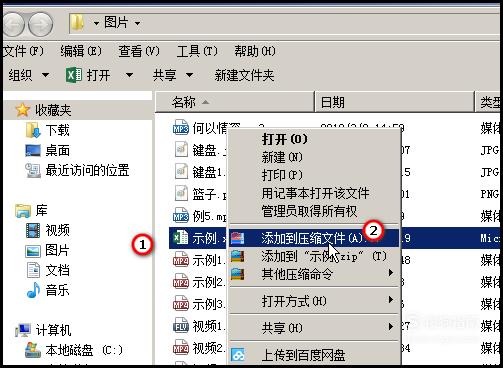Open the dropdown arrow beside 打开
Screen dimensions: 503x368
129,75
